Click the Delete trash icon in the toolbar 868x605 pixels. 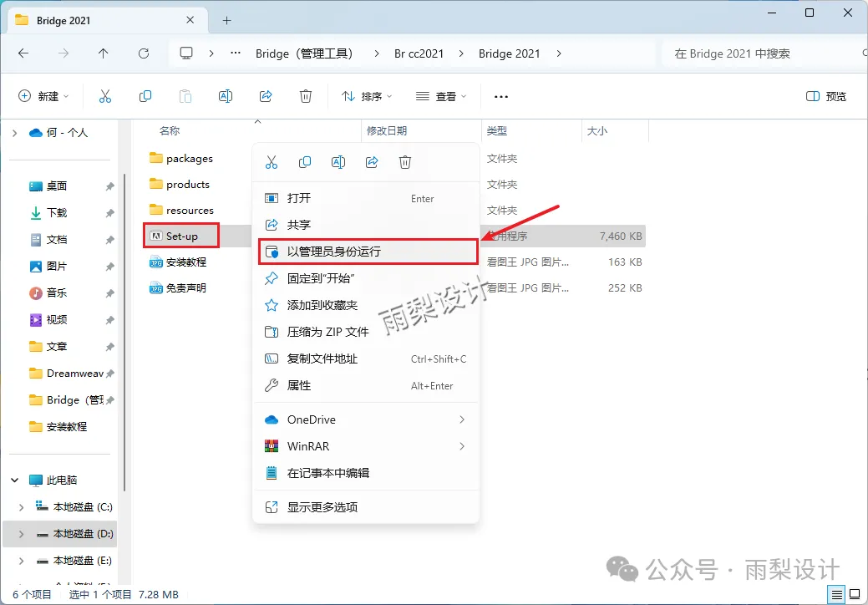pos(306,96)
